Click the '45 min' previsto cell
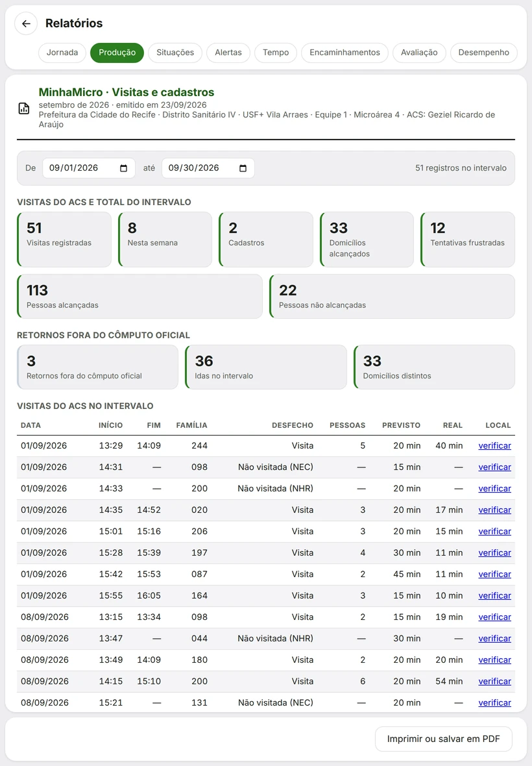Image resolution: width=532 pixels, height=766 pixels. pos(407,574)
